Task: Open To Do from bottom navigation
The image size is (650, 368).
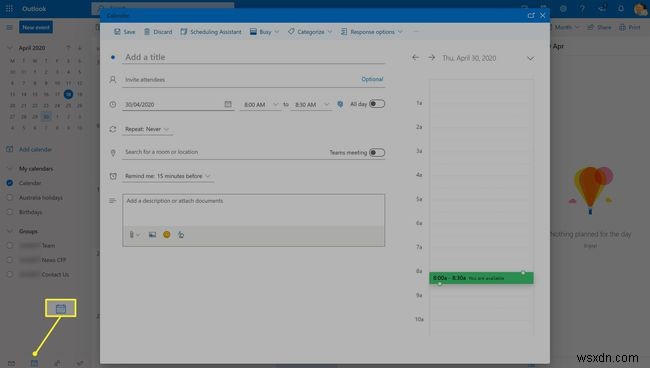Action: click(80, 363)
